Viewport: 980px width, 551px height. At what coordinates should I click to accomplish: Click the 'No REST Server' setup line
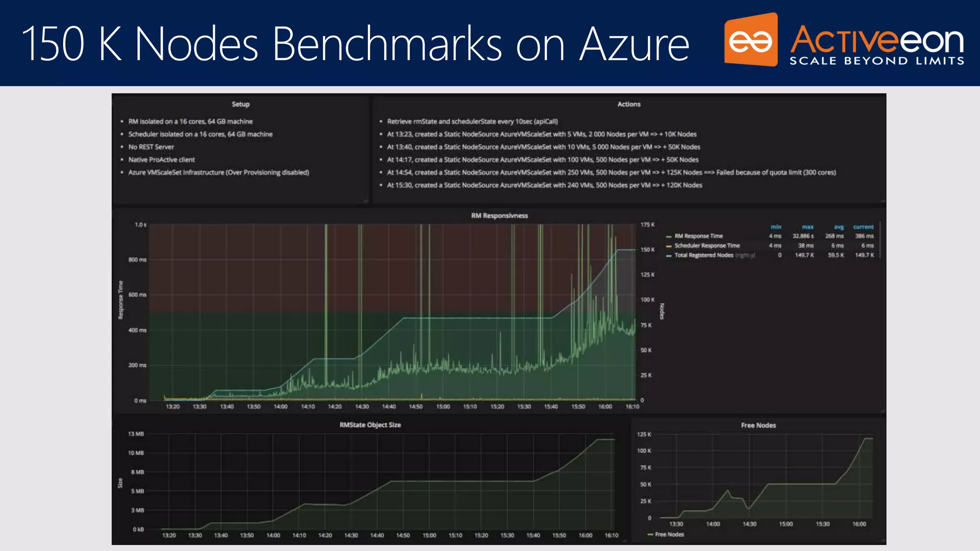[x=151, y=147]
